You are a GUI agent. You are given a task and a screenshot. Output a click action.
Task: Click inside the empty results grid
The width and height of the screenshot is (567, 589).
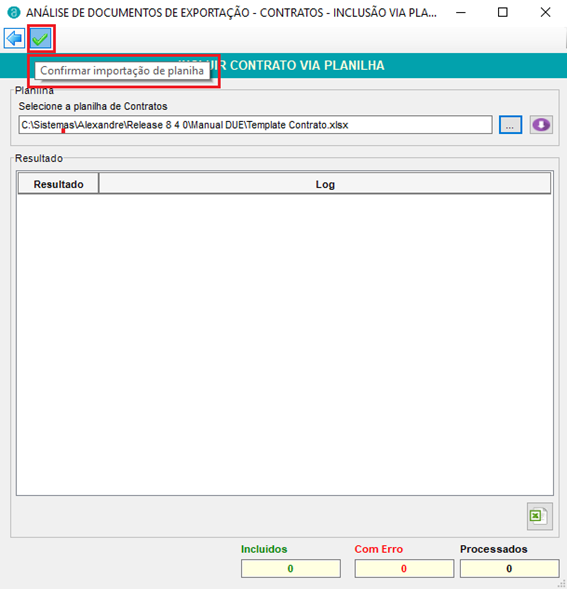point(284,344)
